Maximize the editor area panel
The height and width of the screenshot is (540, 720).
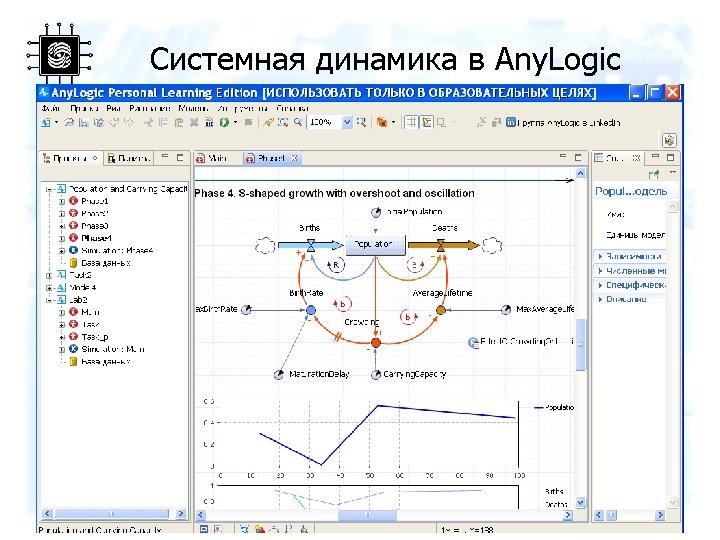(578, 157)
